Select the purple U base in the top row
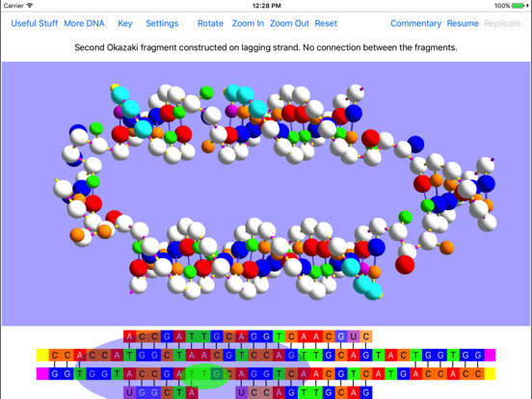This screenshot has height=399, width=532. [x=353, y=336]
